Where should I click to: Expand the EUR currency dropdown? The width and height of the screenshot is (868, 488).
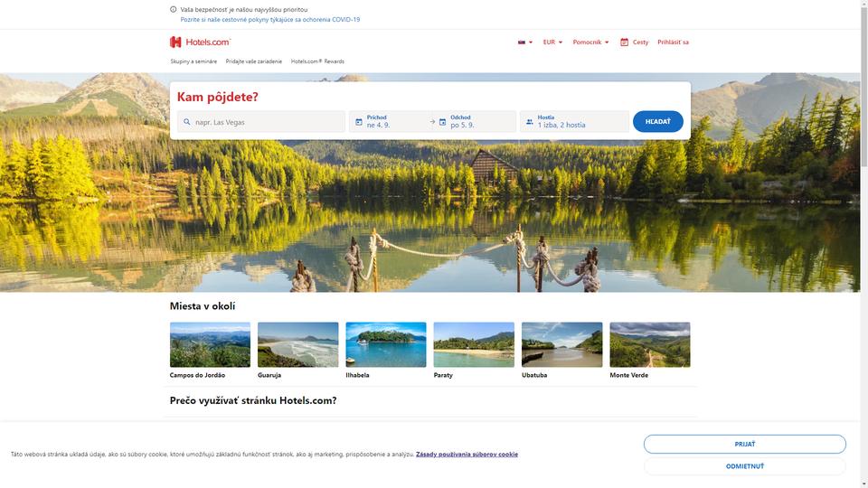tap(552, 42)
